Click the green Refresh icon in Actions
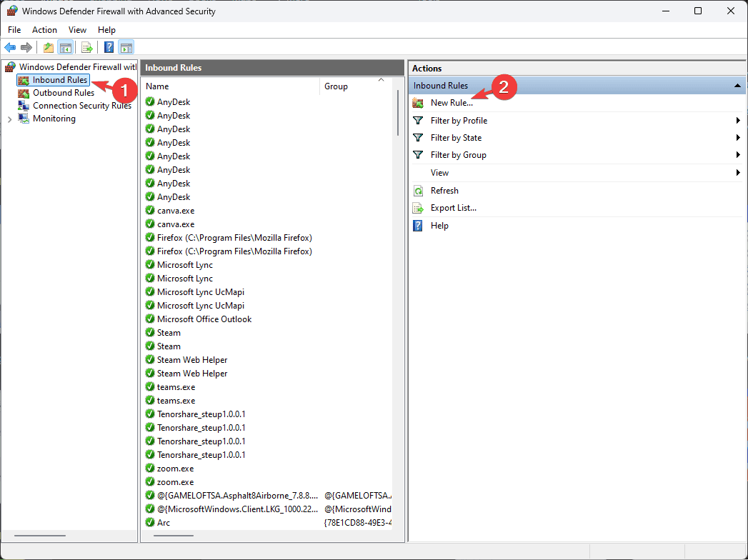This screenshot has width=748, height=560. pos(418,191)
